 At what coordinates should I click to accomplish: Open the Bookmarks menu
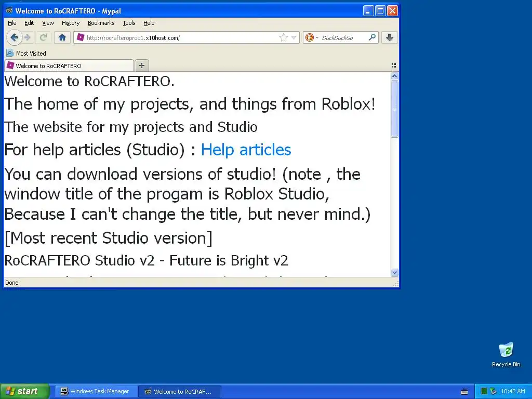(101, 23)
